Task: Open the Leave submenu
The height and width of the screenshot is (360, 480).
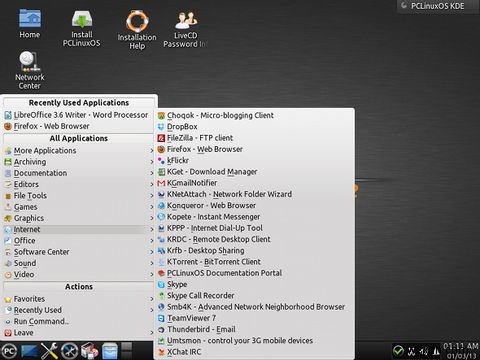Action: coord(79,333)
